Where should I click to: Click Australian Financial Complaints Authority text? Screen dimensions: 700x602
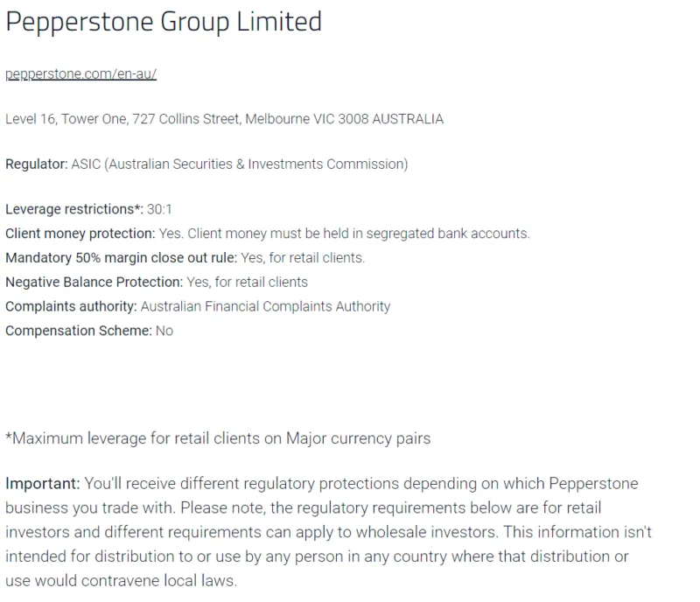(265, 306)
